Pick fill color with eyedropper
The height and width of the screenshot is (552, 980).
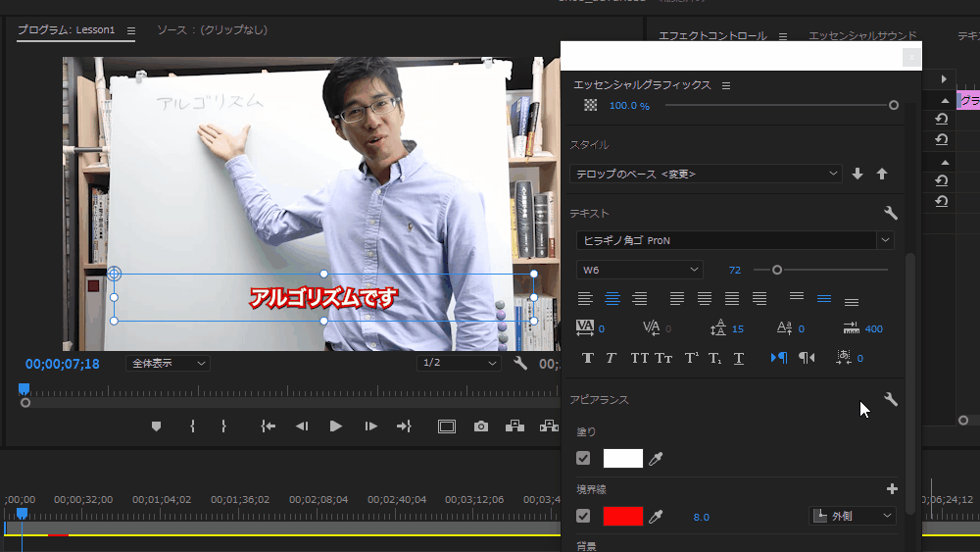click(x=656, y=459)
